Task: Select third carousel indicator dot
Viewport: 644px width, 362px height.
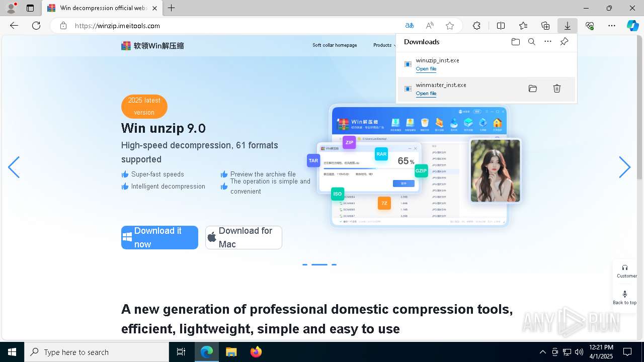Action: (334, 264)
